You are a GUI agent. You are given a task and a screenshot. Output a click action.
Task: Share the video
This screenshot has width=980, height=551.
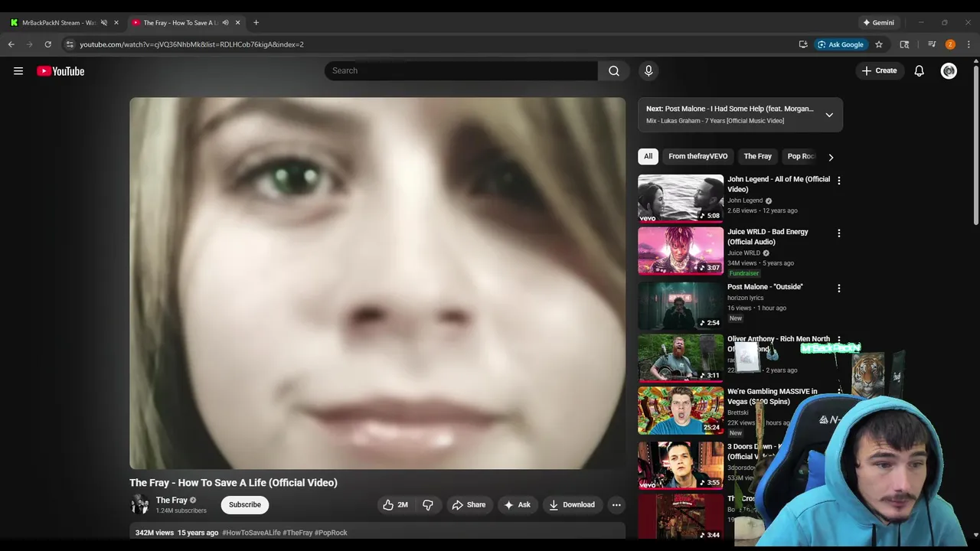point(469,504)
